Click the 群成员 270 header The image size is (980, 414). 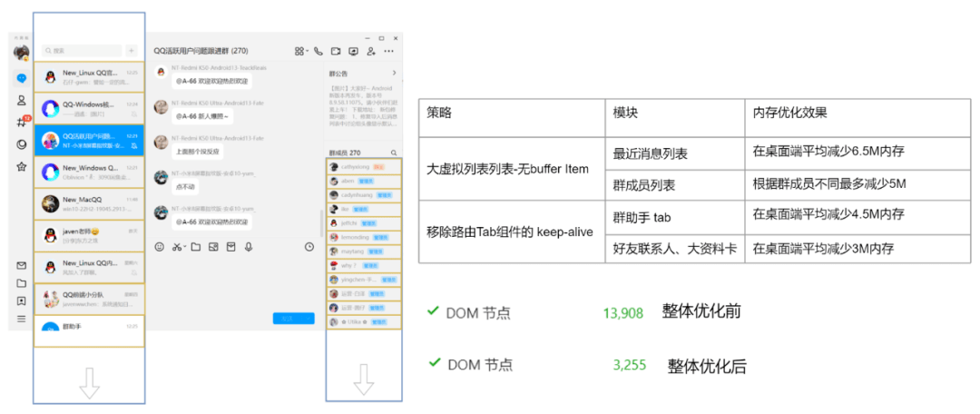[345, 153]
